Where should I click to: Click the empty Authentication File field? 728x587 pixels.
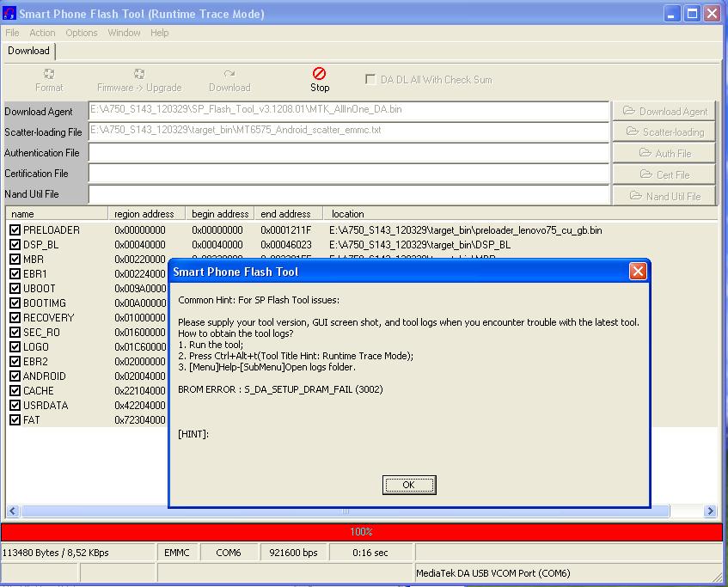coord(349,152)
